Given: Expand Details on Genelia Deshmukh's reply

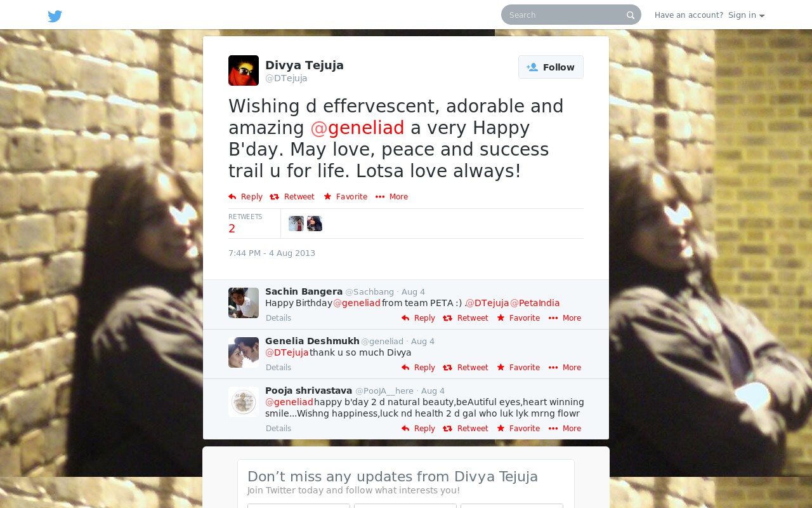Looking at the screenshot, I should (278, 368).
